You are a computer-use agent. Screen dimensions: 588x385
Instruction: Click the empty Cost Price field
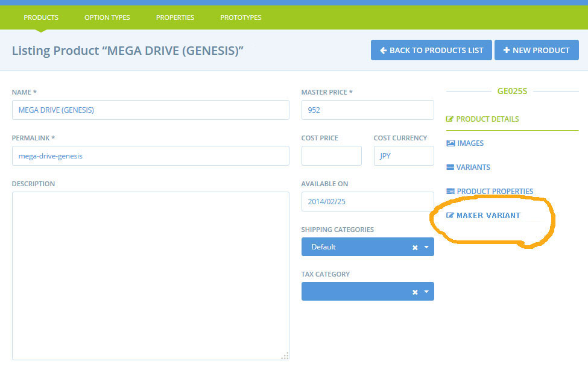[332, 156]
